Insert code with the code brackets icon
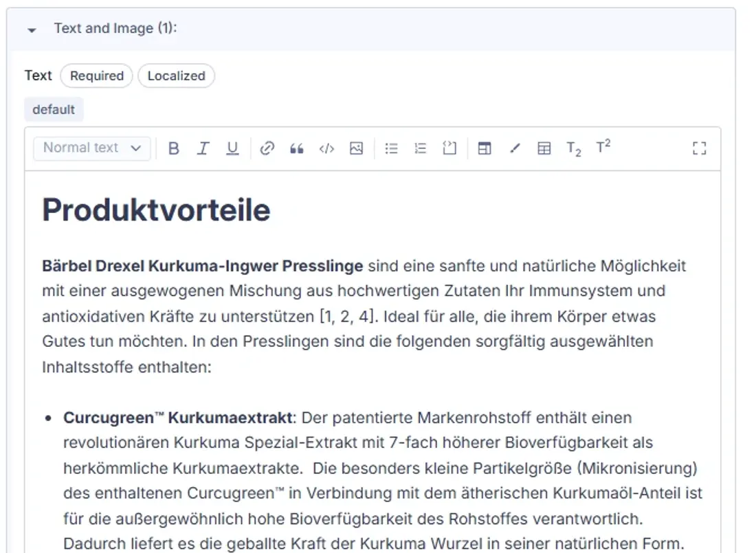This screenshot has width=756, height=553. (x=326, y=148)
